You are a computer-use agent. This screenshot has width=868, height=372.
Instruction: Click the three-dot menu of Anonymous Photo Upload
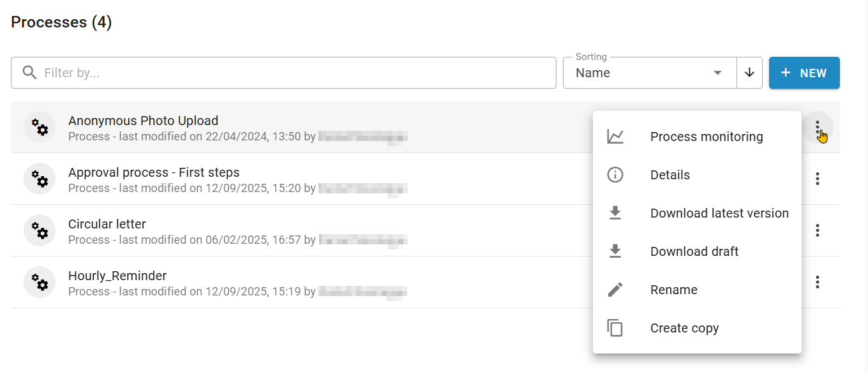tap(817, 127)
